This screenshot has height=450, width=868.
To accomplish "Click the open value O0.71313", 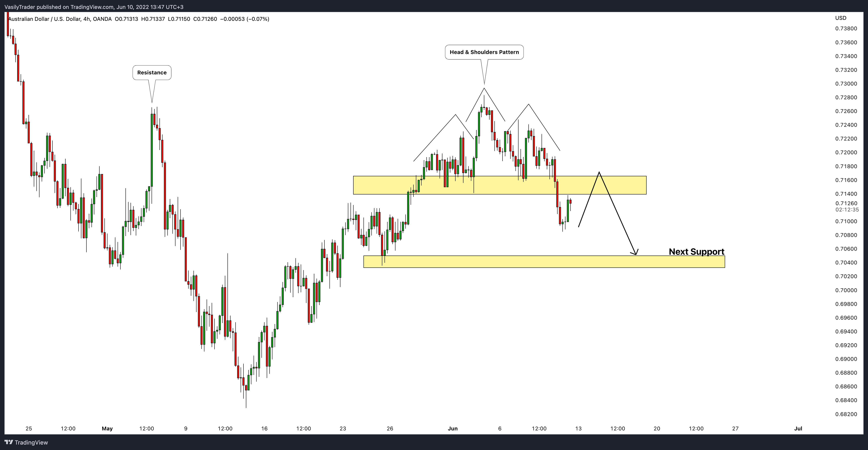I will tap(126, 19).
